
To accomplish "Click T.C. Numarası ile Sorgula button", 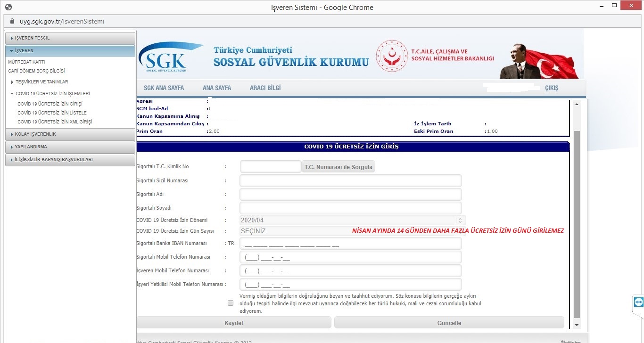I will 338,167.
